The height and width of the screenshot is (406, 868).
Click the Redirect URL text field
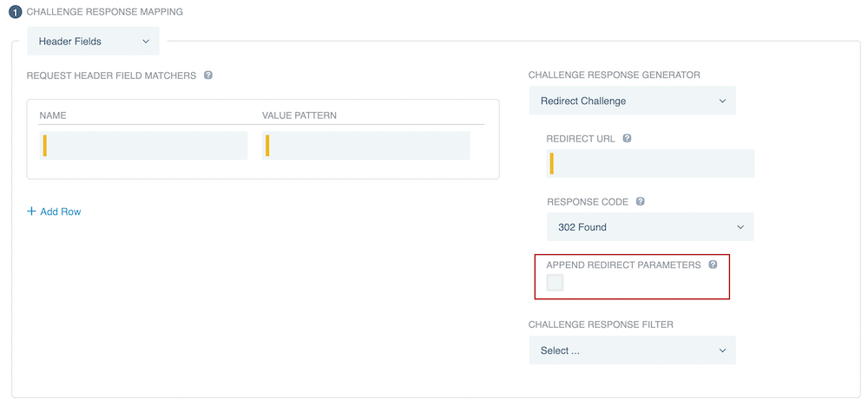pos(650,163)
